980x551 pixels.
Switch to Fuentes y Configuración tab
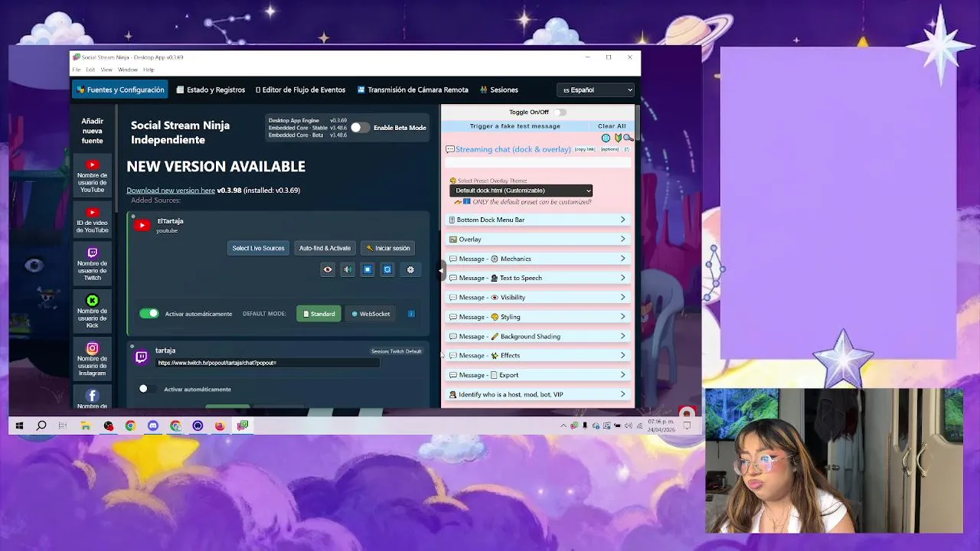coord(120,90)
